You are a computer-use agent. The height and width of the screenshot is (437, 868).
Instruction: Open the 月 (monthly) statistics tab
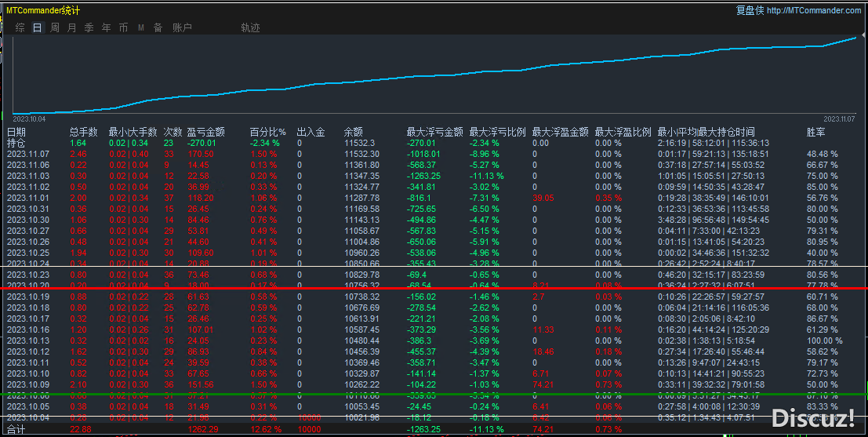point(72,27)
